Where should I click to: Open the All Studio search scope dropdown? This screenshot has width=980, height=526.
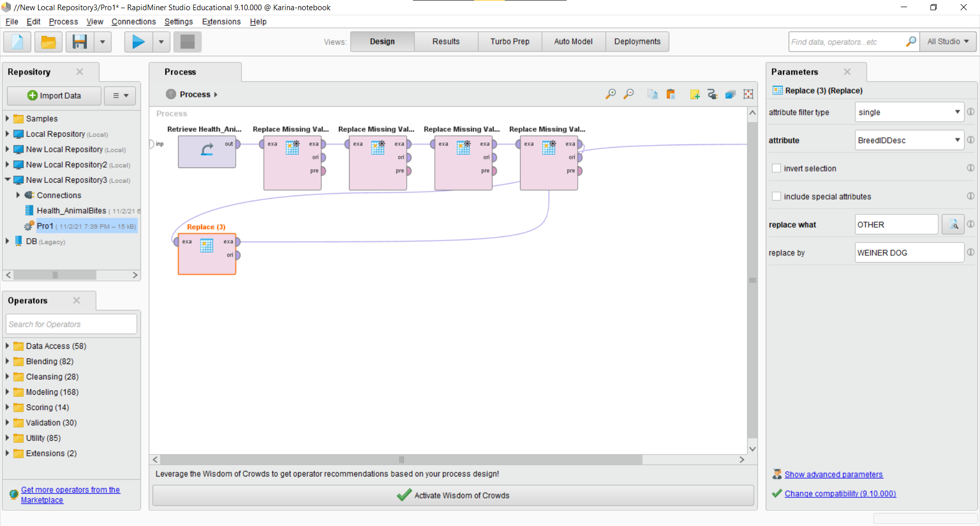(948, 42)
